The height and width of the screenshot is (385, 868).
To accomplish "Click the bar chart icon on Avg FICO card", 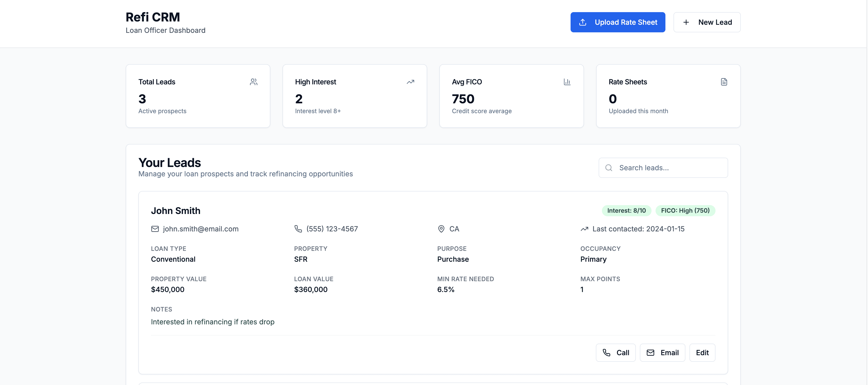I will [568, 81].
